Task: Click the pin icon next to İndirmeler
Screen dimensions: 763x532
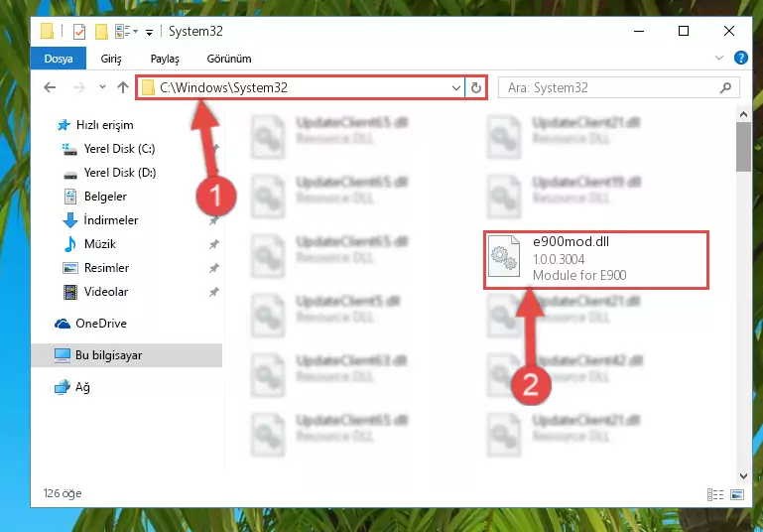Action: (213, 221)
